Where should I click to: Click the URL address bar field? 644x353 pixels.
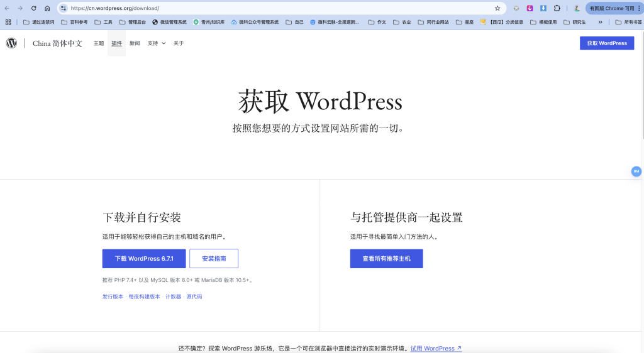[281, 8]
